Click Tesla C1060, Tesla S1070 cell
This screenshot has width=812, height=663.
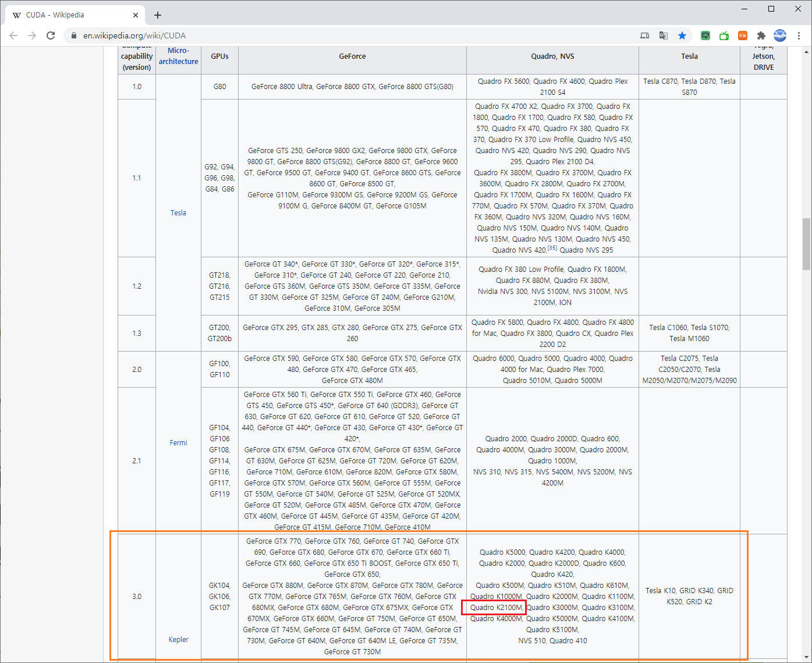click(x=689, y=334)
